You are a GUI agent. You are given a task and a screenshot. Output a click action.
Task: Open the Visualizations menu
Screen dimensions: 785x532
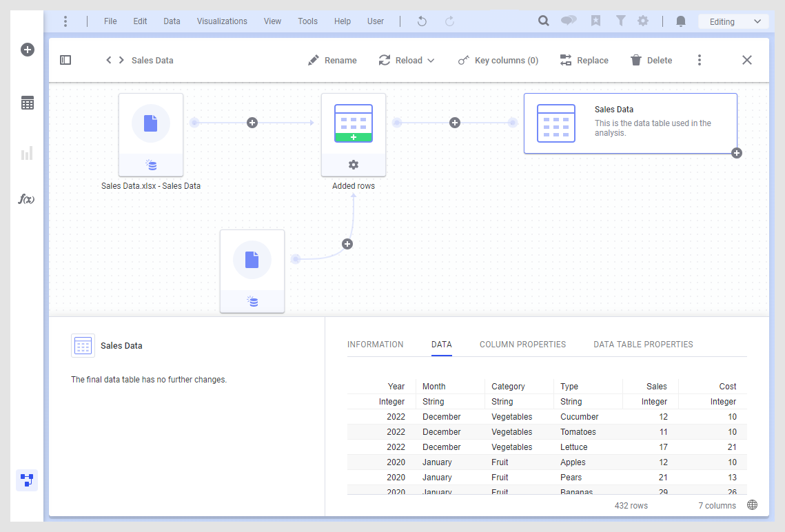click(x=222, y=21)
